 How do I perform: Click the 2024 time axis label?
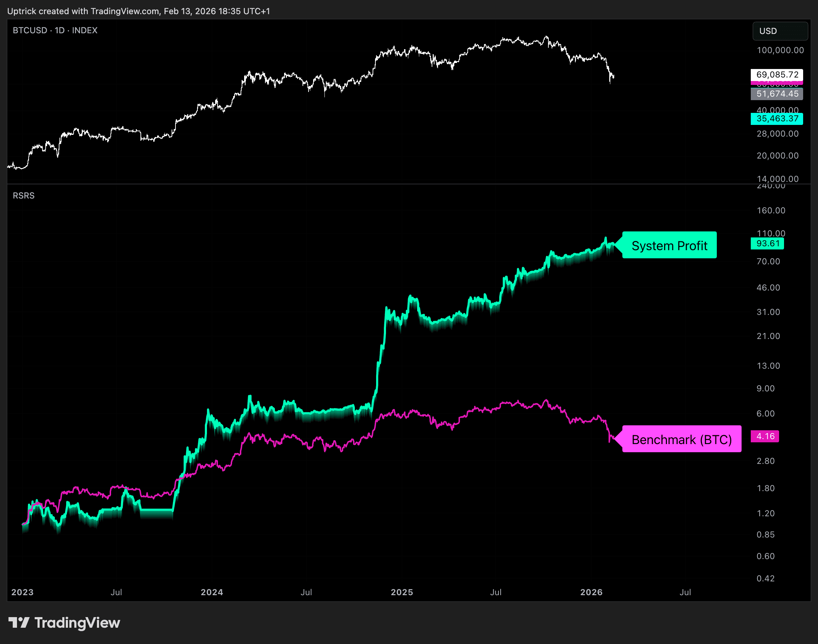pos(212,592)
